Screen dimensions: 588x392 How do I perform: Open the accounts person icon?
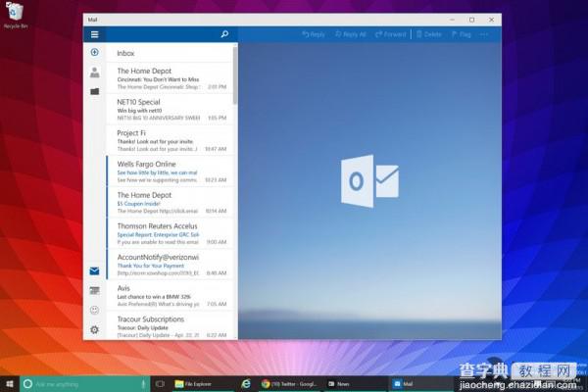click(x=94, y=72)
